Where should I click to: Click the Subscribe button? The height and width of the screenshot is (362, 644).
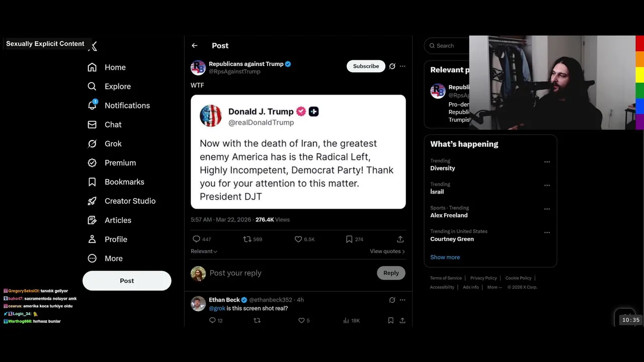pyautogui.click(x=366, y=66)
